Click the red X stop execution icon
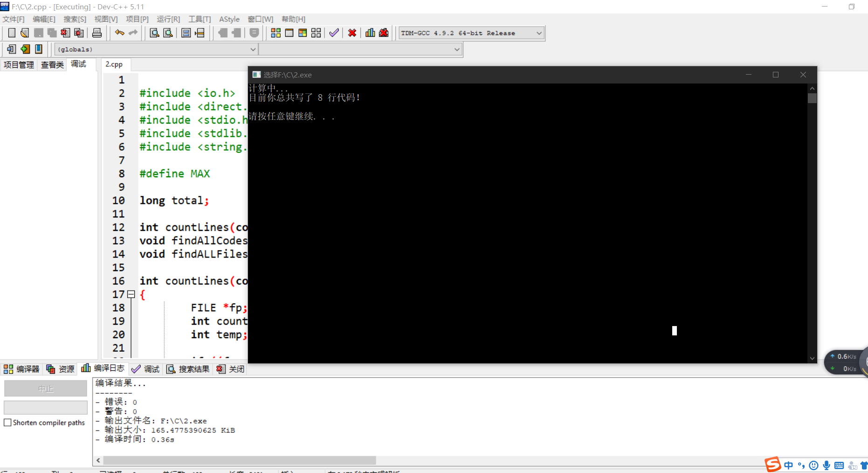This screenshot has width=868, height=473. coord(352,33)
